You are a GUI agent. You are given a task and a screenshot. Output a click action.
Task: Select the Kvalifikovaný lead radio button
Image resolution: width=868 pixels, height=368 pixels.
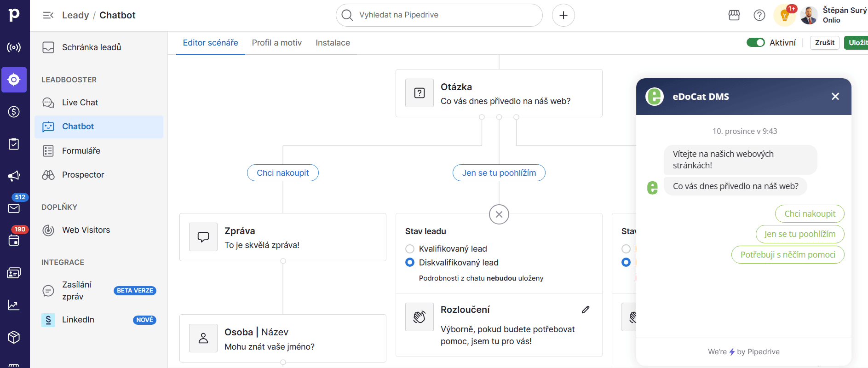(x=410, y=249)
